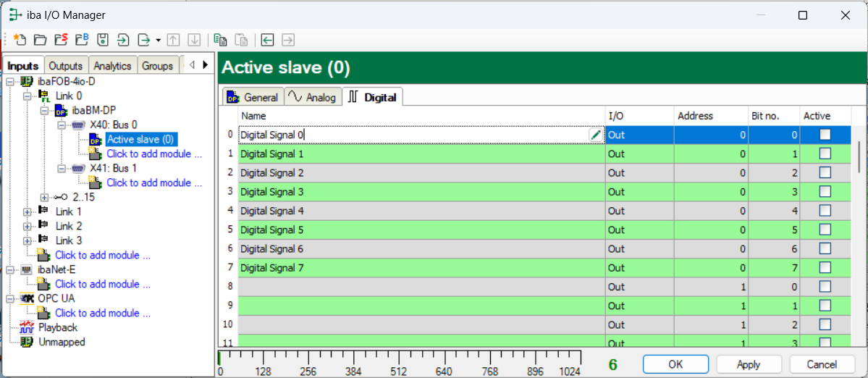The width and height of the screenshot is (868, 378).
Task: Navigate back with the left arrow icon
Action: point(268,39)
